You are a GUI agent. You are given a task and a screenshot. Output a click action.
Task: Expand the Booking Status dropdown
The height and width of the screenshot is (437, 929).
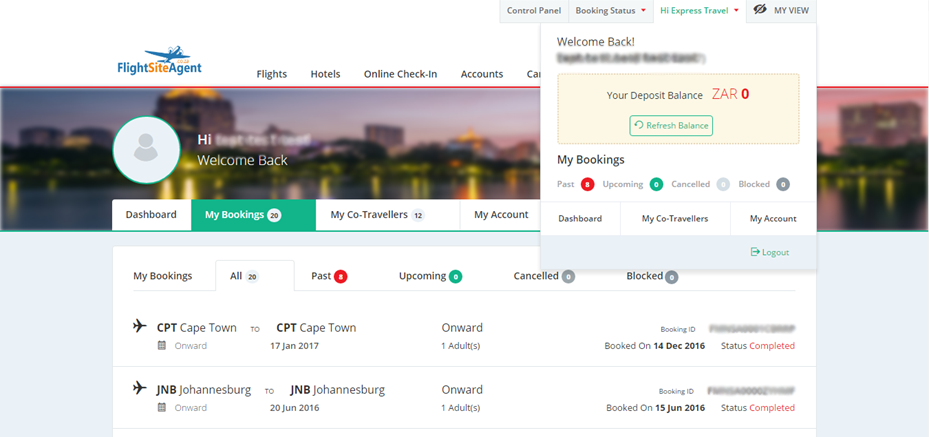(x=610, y=10)
